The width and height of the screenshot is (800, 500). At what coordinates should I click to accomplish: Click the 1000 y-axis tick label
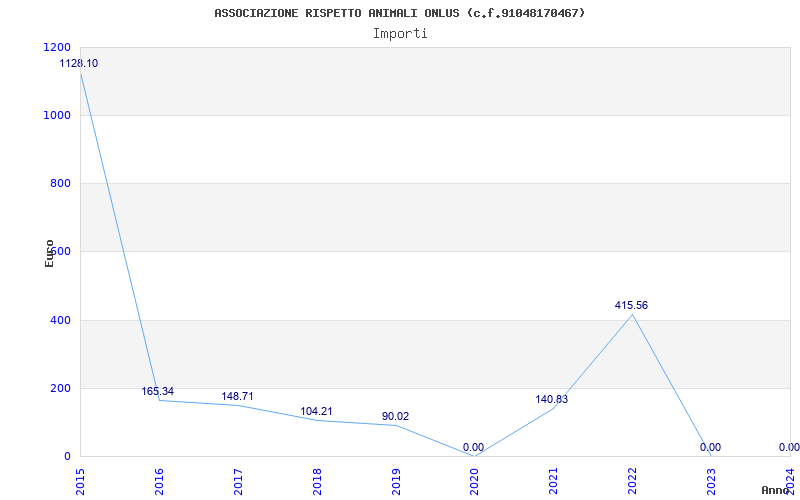[x=58, y=115]
